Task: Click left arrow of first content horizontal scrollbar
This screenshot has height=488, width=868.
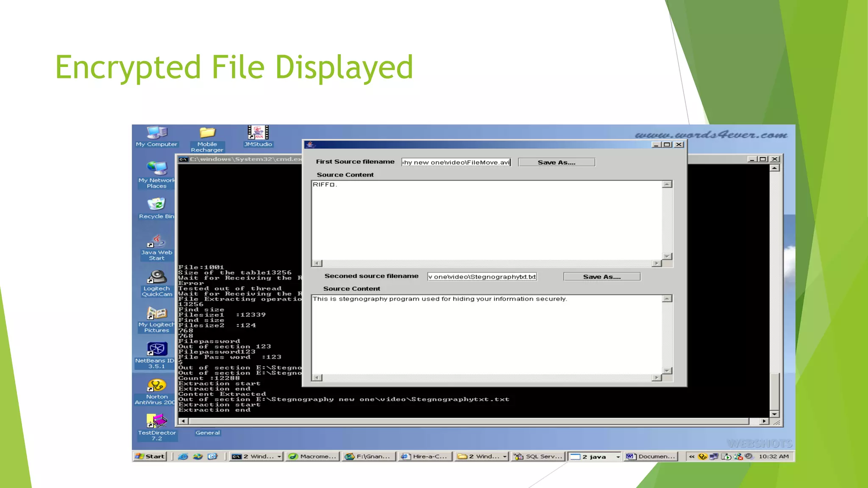Action: coord(317,263)
